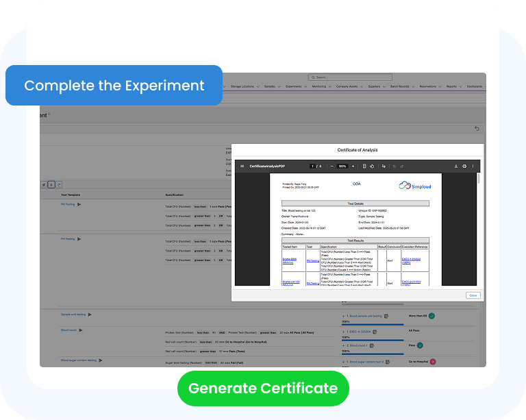Open the 1. Blood sample unit testing execution link
The height and width of the screenshot is (420, 526).
(x=364, y=316)
